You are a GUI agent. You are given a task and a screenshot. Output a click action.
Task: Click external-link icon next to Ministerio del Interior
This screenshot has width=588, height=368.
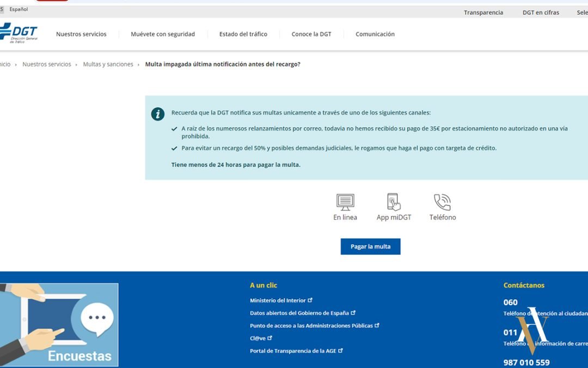click(310, 300)
